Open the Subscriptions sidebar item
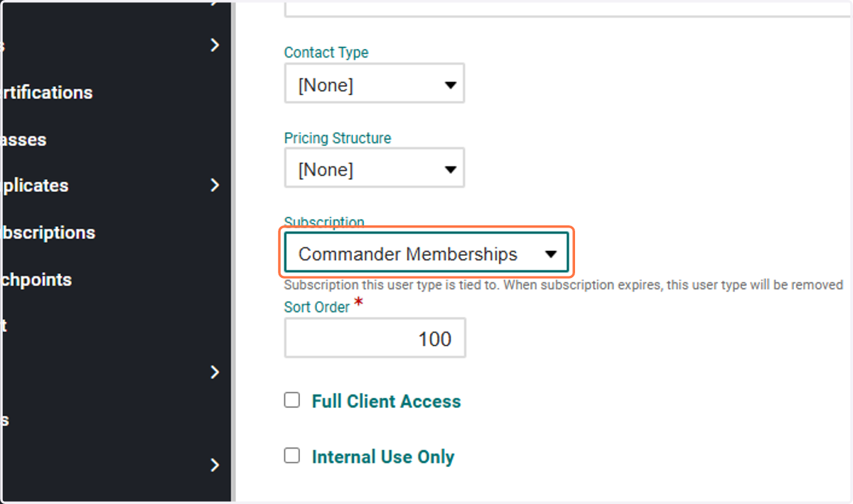This screenshot has width=853, height=504. click(48, 232)
